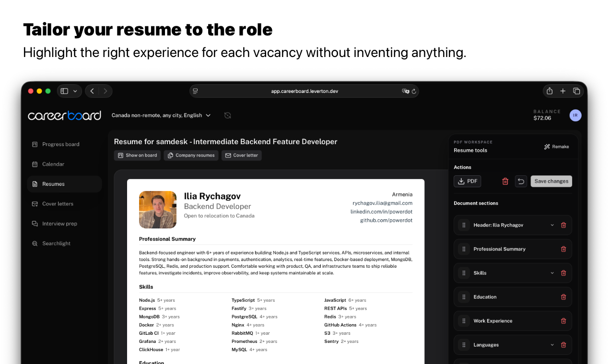This screenshot has width=609, height=364.
Task: Click the undo arrow icon in Actions
Action: [521, 181]
